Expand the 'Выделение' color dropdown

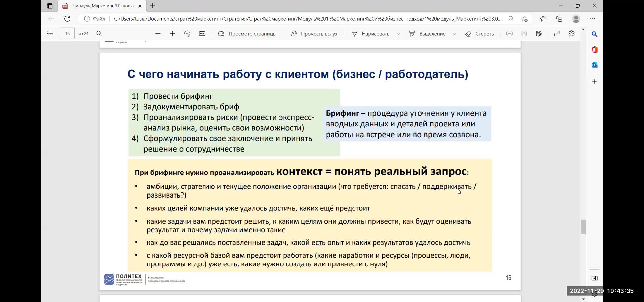pyautogui.click(x=454, y=34)
